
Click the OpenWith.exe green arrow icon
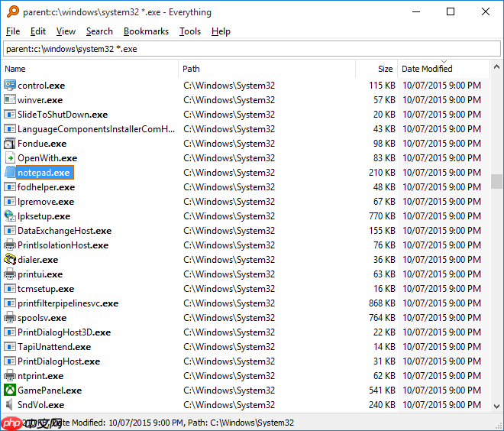pyautogui.click(x=10, y=158)
